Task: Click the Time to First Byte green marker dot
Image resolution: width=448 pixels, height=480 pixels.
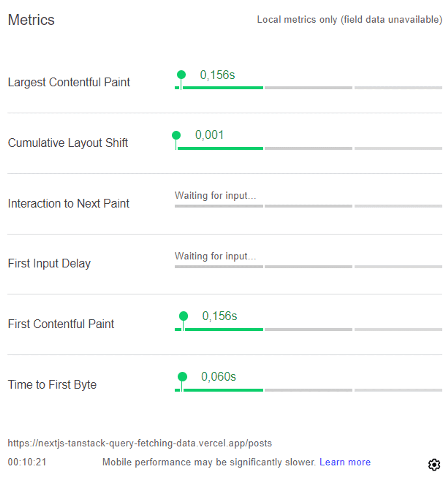Action: [x=182, y=376]
